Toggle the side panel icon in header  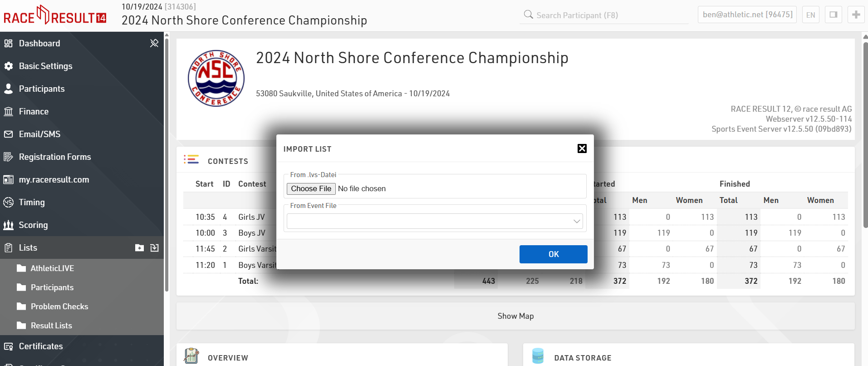(834, 15)
